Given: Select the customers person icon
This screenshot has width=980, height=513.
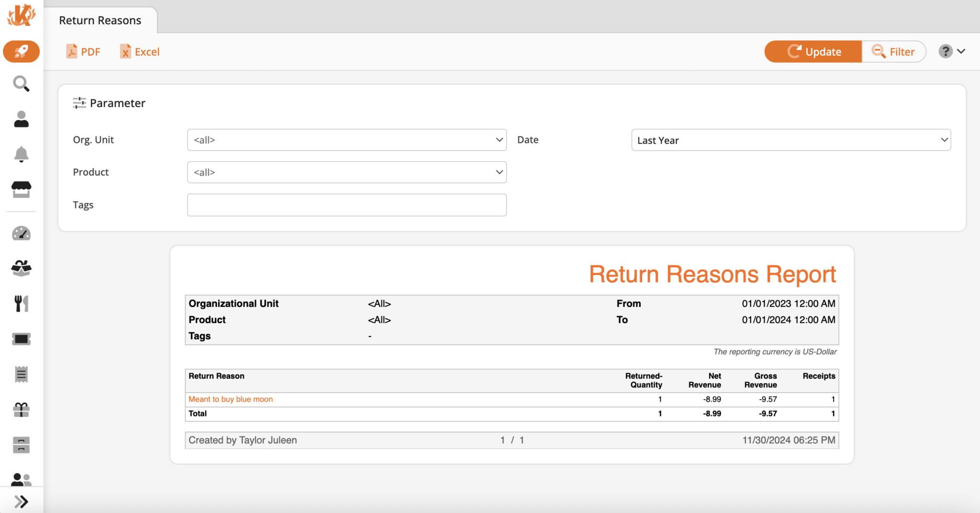Looking at the screenshot, I should coord(21,119).
